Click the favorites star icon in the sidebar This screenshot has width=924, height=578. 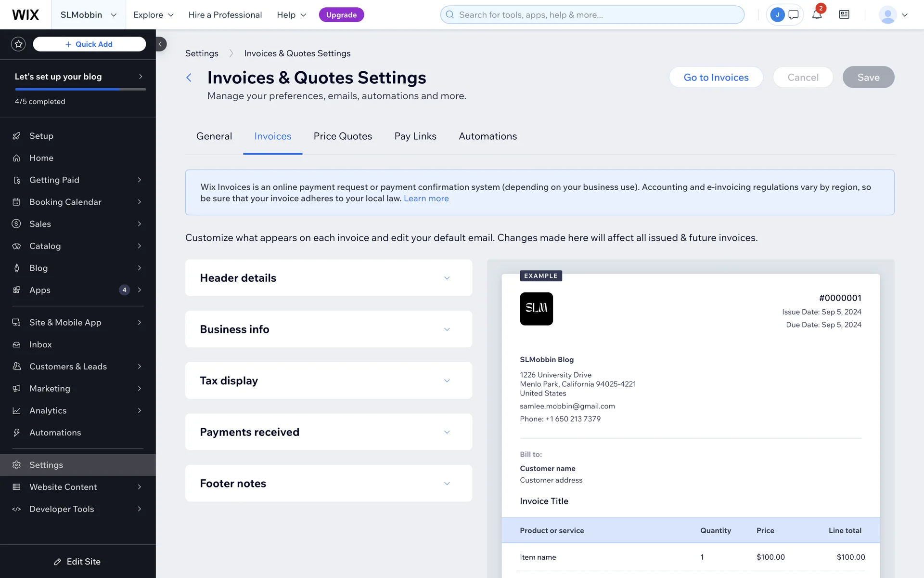(x=18, y=44)
